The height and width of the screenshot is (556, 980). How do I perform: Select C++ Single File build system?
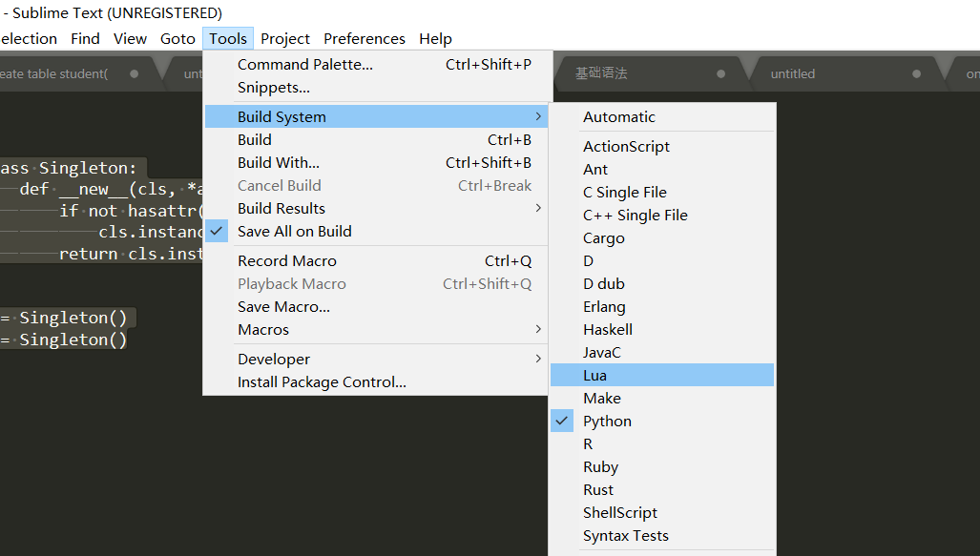click(x=662, y=215)
